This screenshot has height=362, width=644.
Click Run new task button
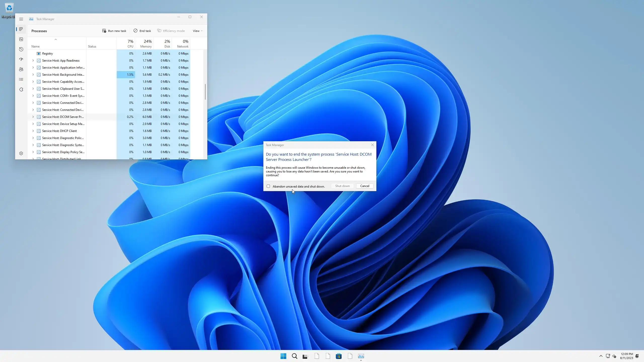[114, 31]
